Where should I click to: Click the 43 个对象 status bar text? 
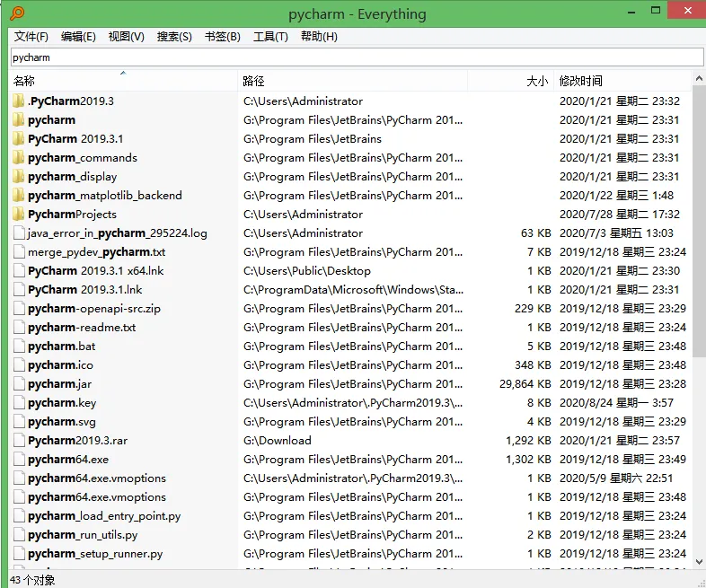(32, 580)
